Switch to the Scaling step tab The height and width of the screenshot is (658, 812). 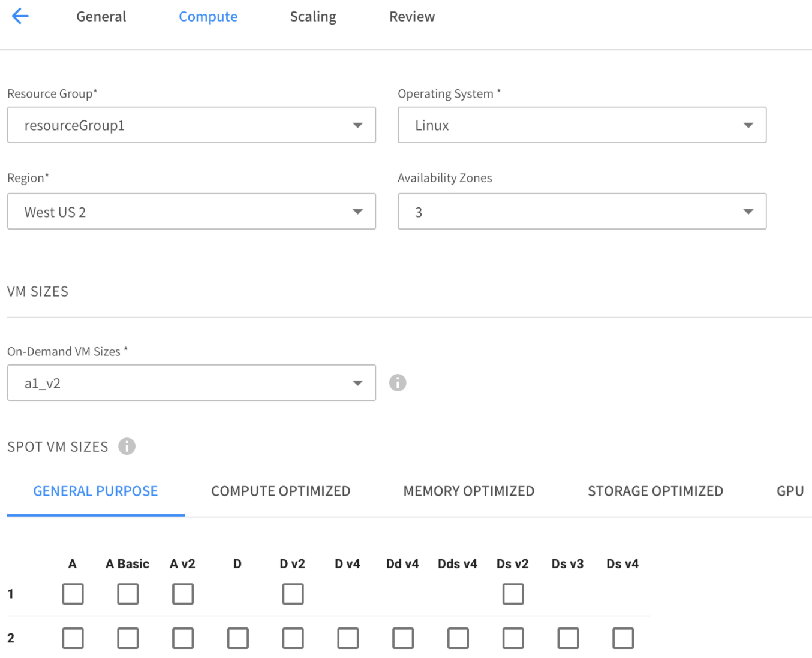[x=313, y=17]
